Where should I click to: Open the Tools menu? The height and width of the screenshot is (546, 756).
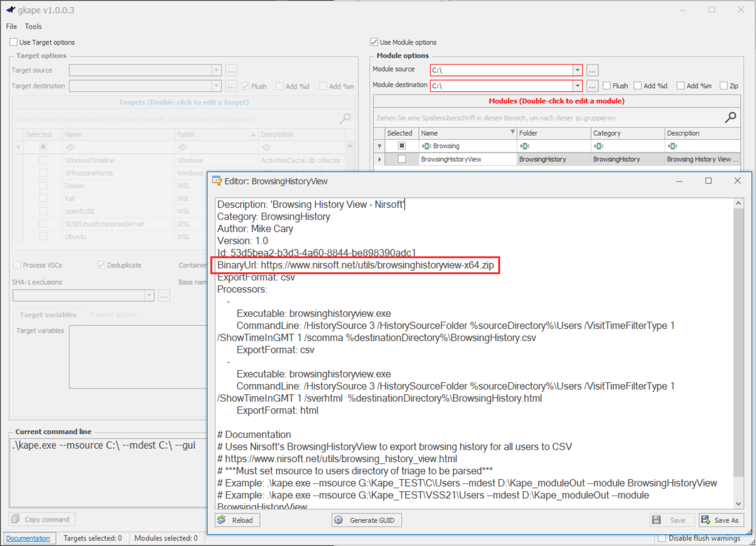[x=33, y=27]
